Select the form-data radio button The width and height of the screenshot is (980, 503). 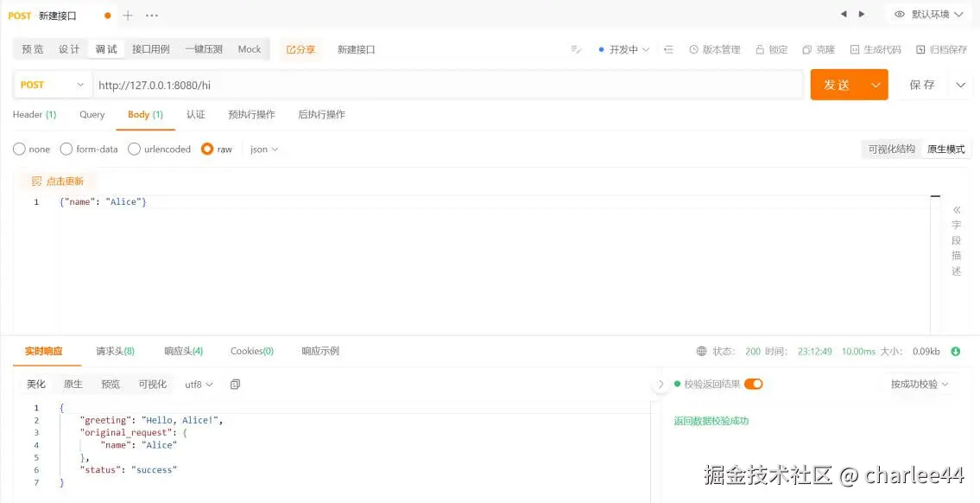tap(66, 149)
